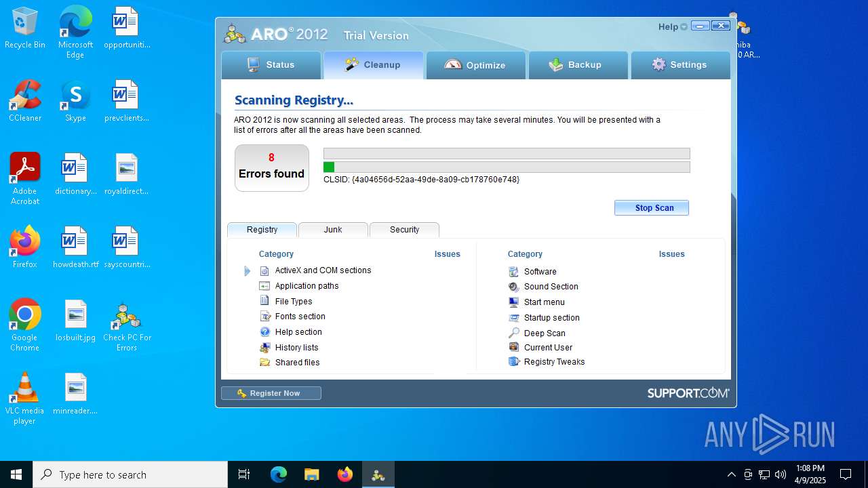
Task: Select the howdeath.rtf desktop file
Action: pyautogui.click(x=75, y=247)
